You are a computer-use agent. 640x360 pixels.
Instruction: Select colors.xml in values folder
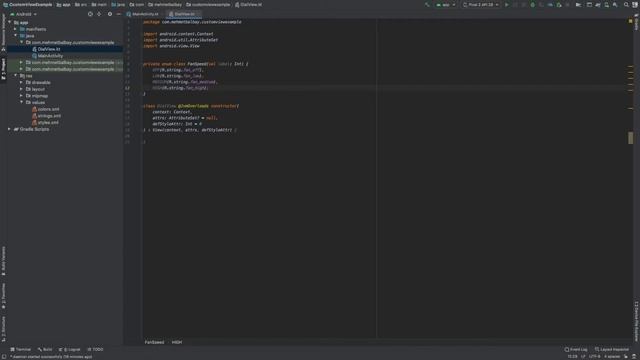click(x=48, y=109)
